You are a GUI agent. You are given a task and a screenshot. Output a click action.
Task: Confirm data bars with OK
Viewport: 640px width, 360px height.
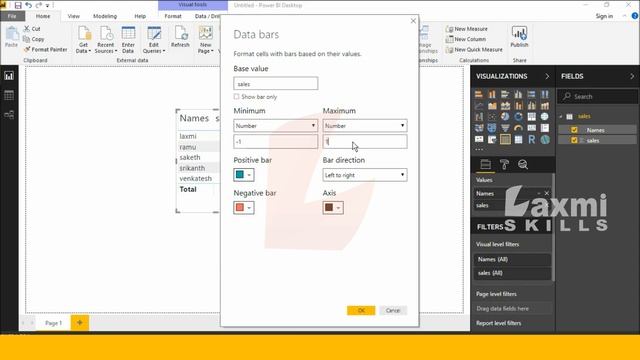point(361,311)
